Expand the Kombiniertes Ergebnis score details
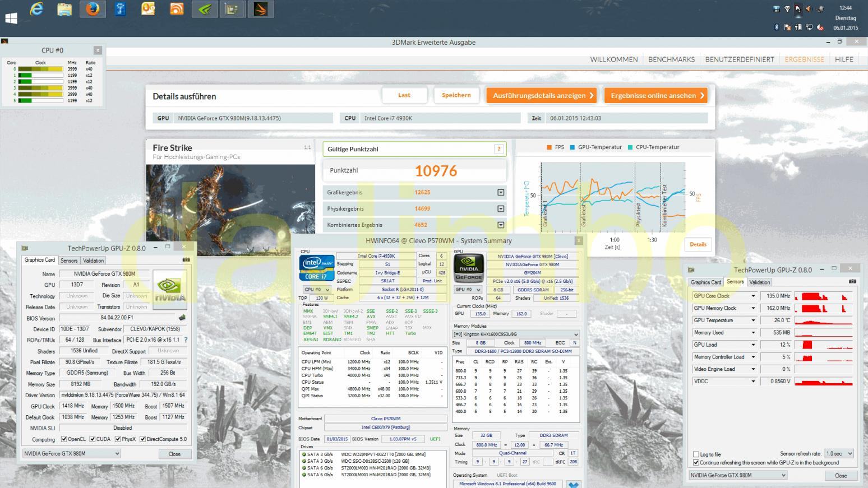This screenshot has width=868, height=488. 501,225
